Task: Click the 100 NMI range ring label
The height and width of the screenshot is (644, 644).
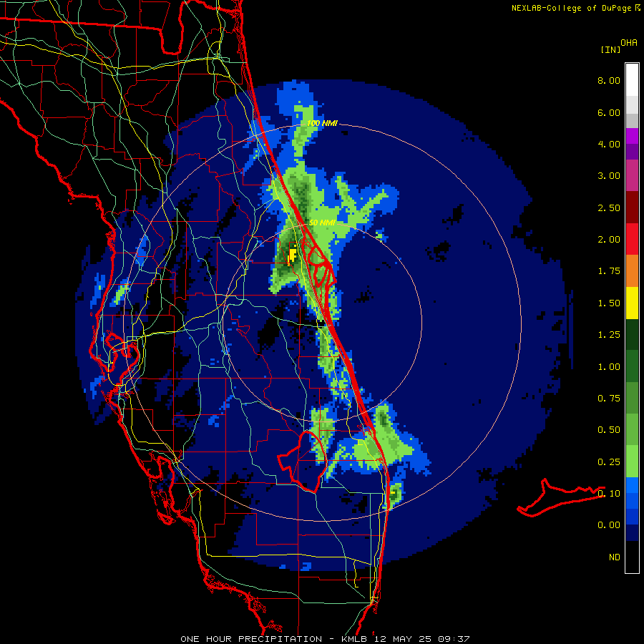Action: click(322, 123)
